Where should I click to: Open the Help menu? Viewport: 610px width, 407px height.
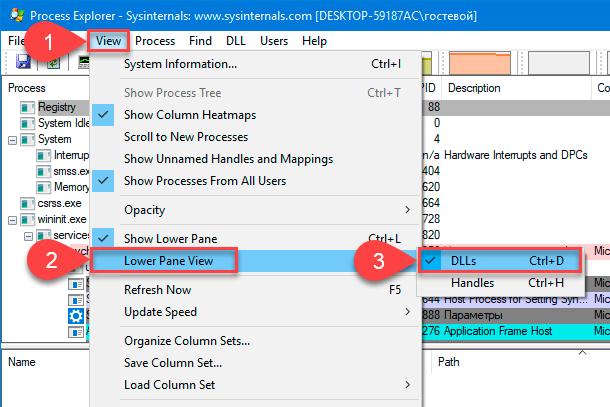[x=314, y=41]
